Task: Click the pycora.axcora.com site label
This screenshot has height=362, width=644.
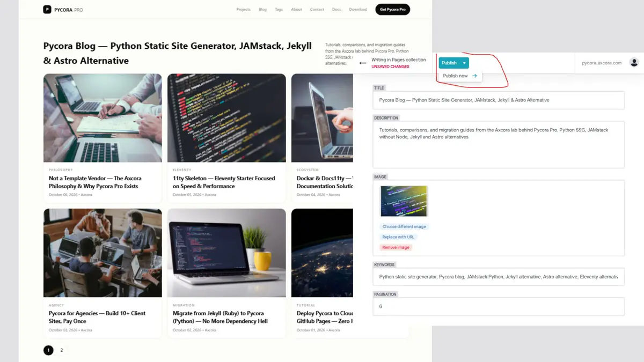Action: coord(602,63)
